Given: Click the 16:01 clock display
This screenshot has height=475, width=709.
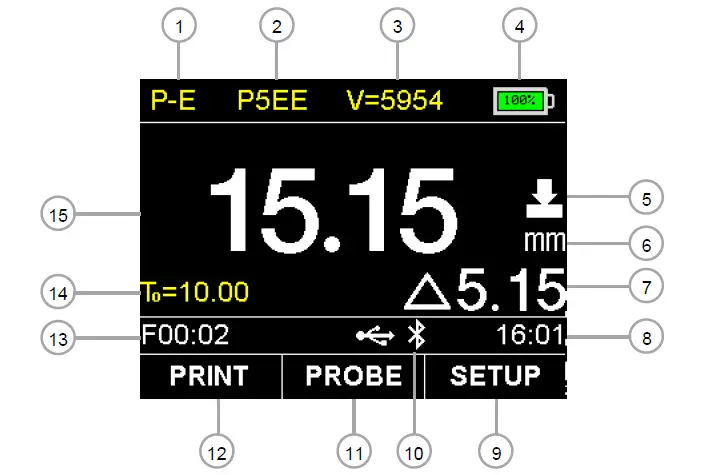Looking at the screenshot, I should [x=530, y=335].
